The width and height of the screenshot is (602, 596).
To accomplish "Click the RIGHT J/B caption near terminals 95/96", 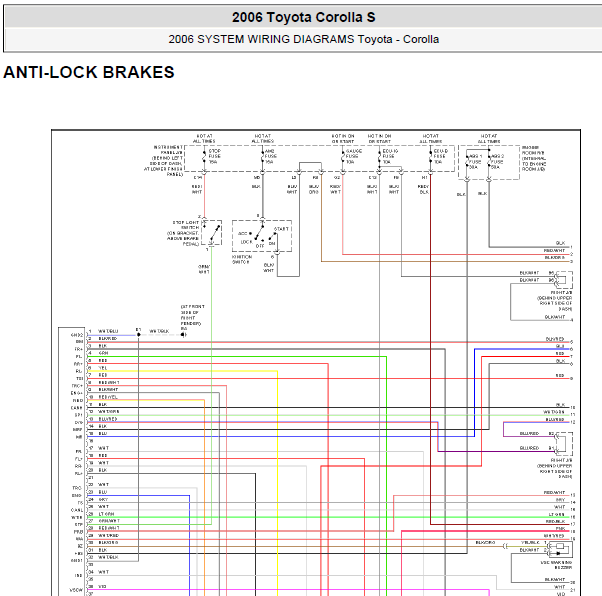I will [555, 301].
